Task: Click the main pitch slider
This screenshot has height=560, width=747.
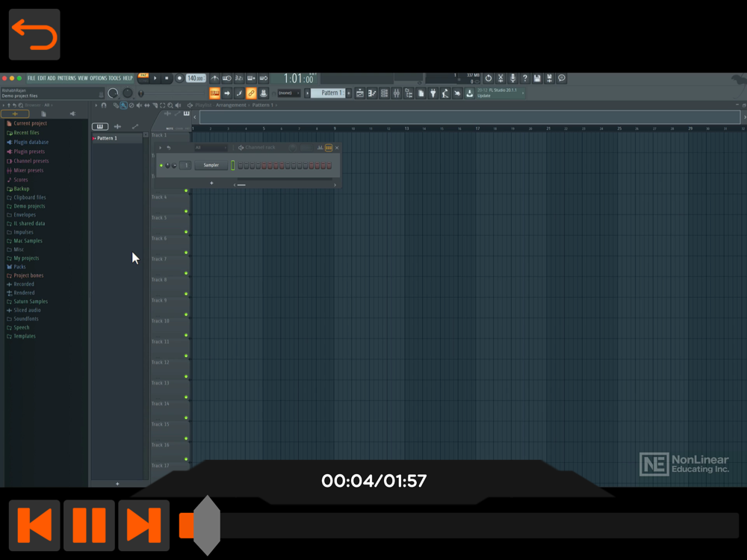Action: [x=127, y=93]
